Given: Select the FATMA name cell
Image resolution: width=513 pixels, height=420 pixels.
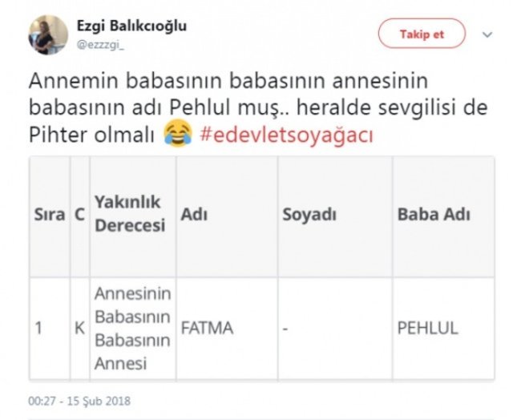Looking at the screenshot, I should click(227, 329).
